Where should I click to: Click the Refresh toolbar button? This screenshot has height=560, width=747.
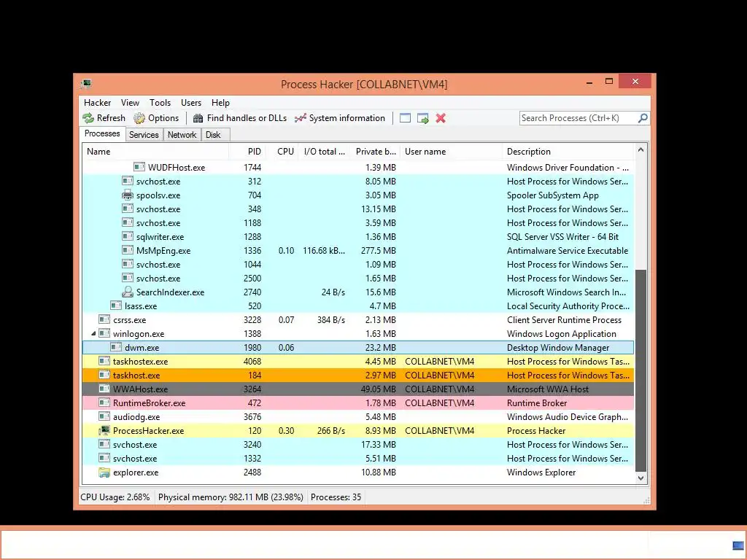point(104,118)
